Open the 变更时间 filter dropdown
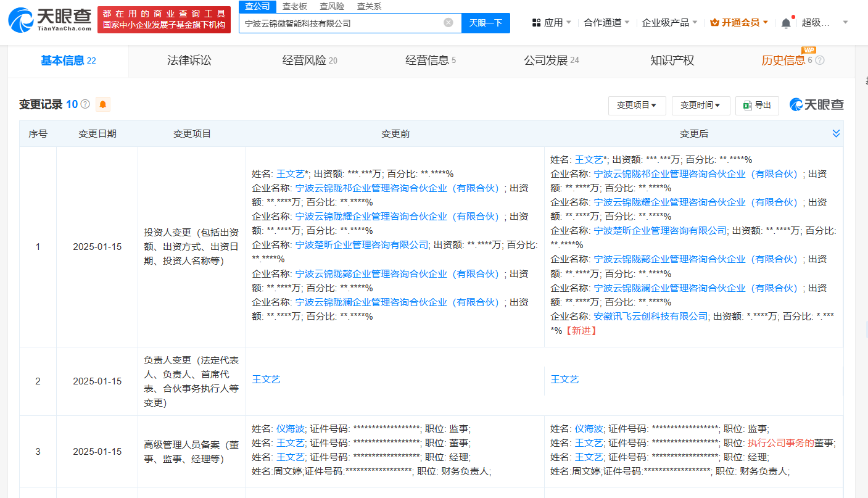This screenshot has width=868, height=498. [x=701, y=106]
